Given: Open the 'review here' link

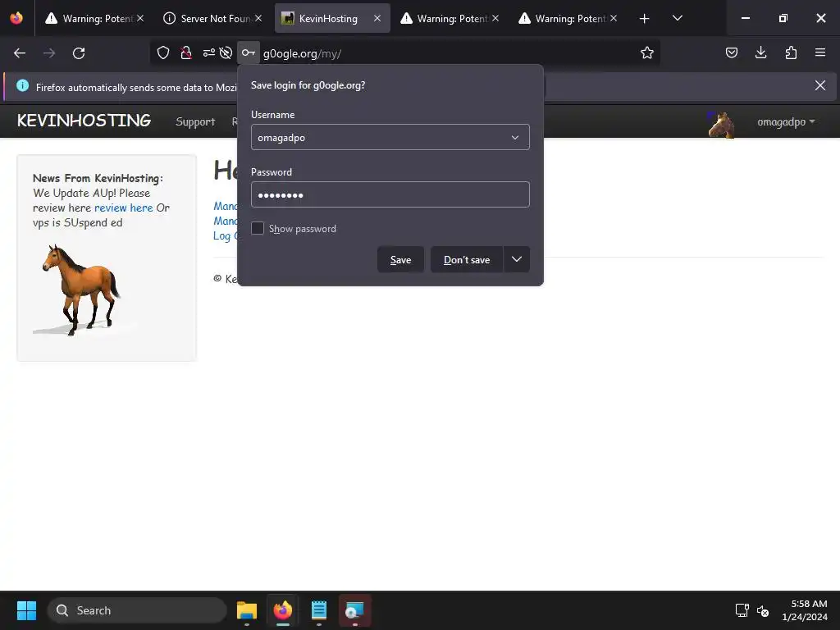Looking at the screenshot, I should click(124, 208).
